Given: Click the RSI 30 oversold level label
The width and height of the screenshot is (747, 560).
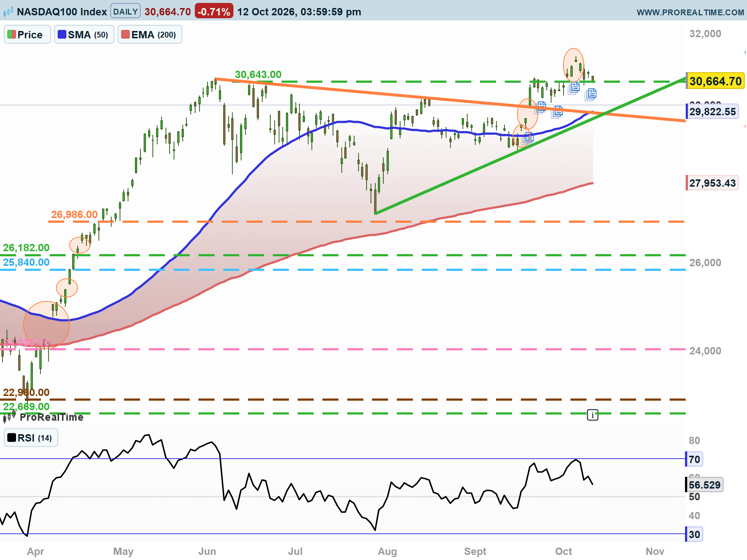Looking at the screenshot, I should 694,534.
